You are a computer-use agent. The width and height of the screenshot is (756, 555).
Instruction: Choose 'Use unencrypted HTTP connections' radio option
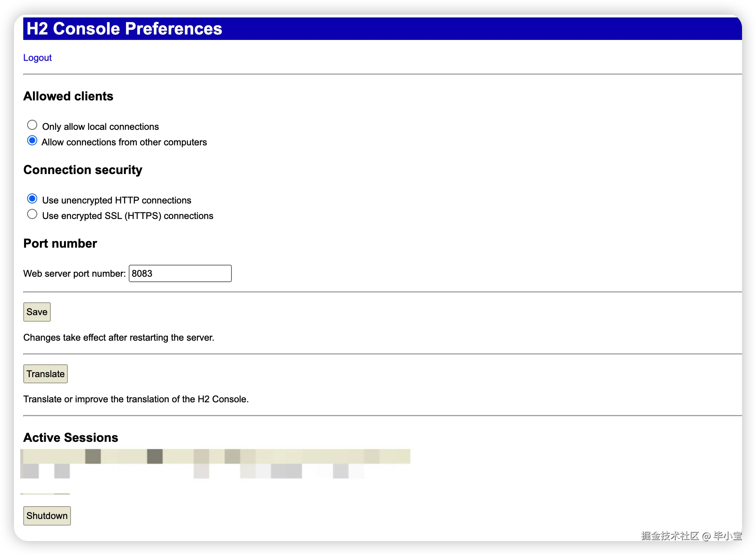click(x=32, y=199)
